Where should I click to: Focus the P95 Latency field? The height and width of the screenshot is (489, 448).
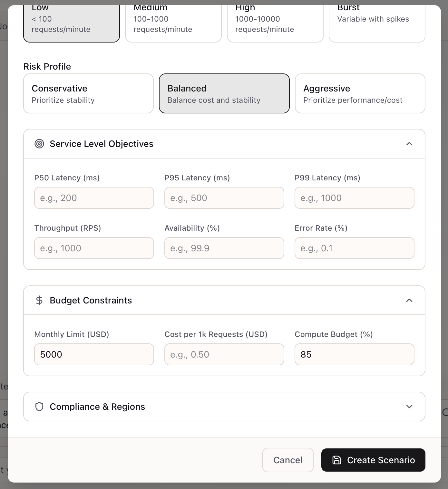click(x=224, y=198)
